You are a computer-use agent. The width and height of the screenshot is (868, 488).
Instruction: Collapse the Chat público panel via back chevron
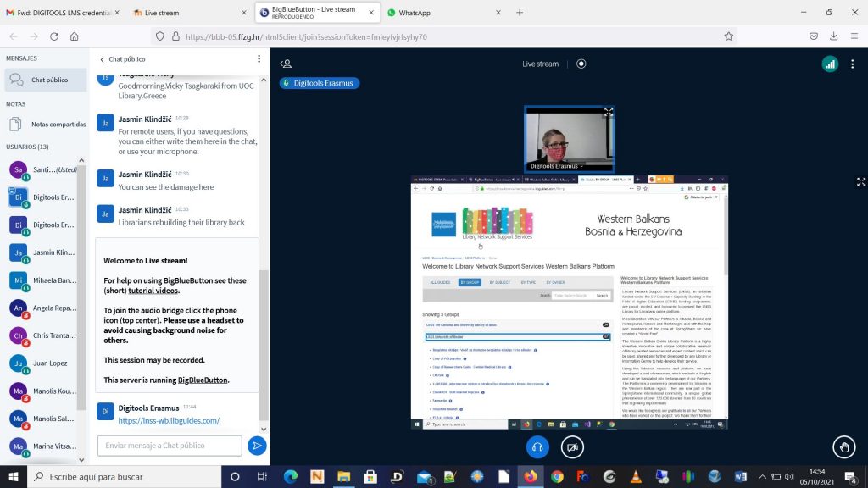(x=103, y=59)
